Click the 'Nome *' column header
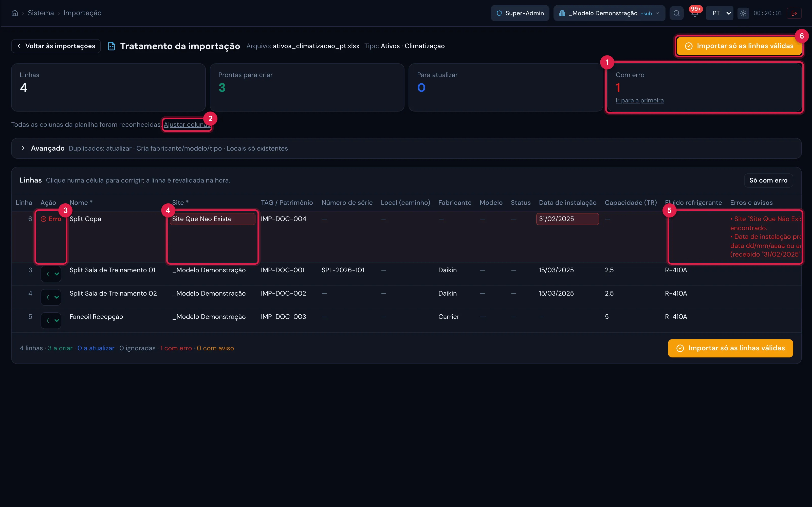812x507 pixels. tap(81, 203)
